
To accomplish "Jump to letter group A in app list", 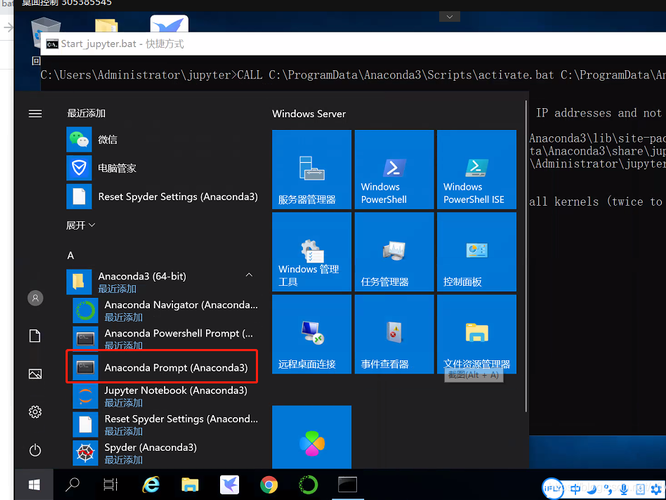I will 71,255.
